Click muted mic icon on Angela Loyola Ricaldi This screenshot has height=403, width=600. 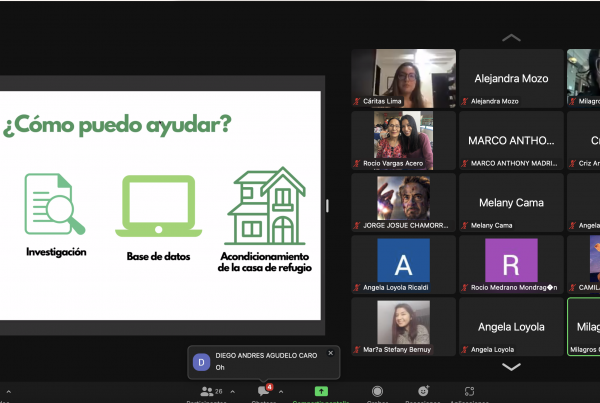point(357,287)
